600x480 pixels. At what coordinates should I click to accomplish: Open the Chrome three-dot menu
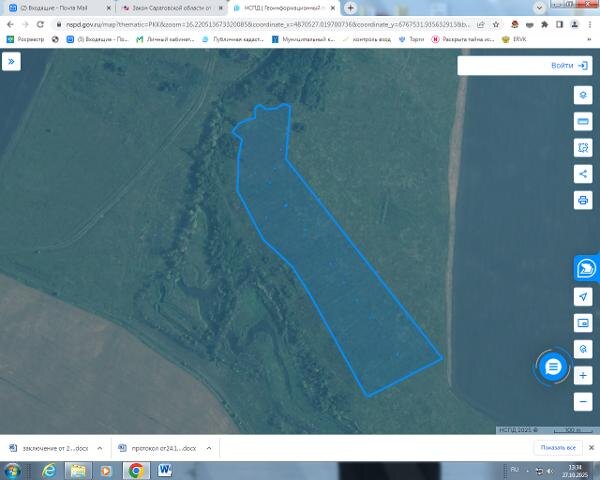coord(589,24)
